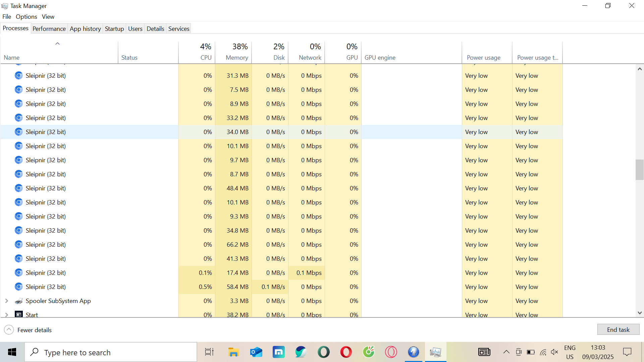Switch to the App history tab
644x362 pixels.
click(x=85, y=29)
